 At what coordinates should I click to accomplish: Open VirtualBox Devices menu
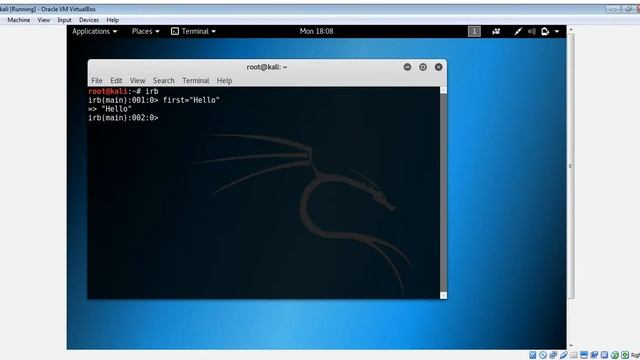pyautogui.click(x=89, y=20)
